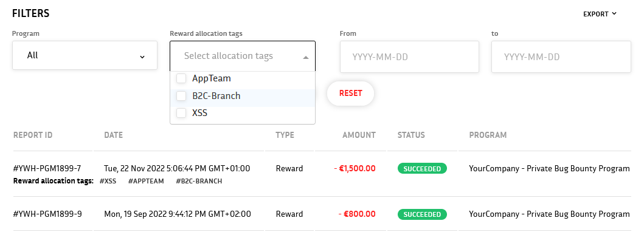Click the #B2C-BRANCH reward allocation tag
The height and width of the screenshot is (232, 644).
[199, 181]
